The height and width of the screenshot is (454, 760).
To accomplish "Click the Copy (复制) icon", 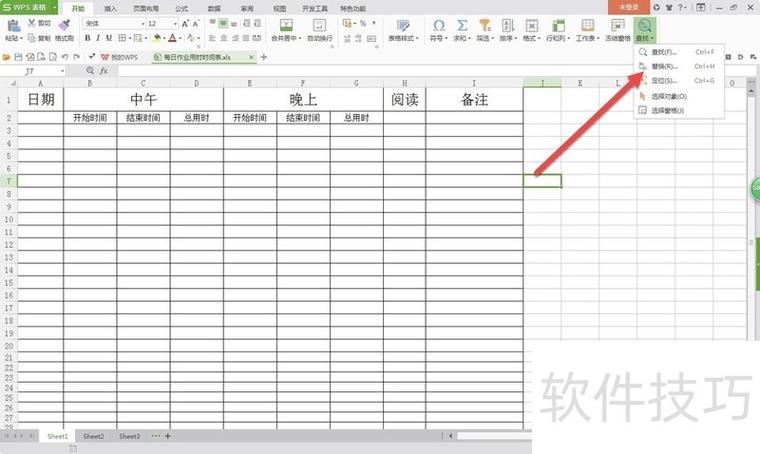I will (32, 38).
